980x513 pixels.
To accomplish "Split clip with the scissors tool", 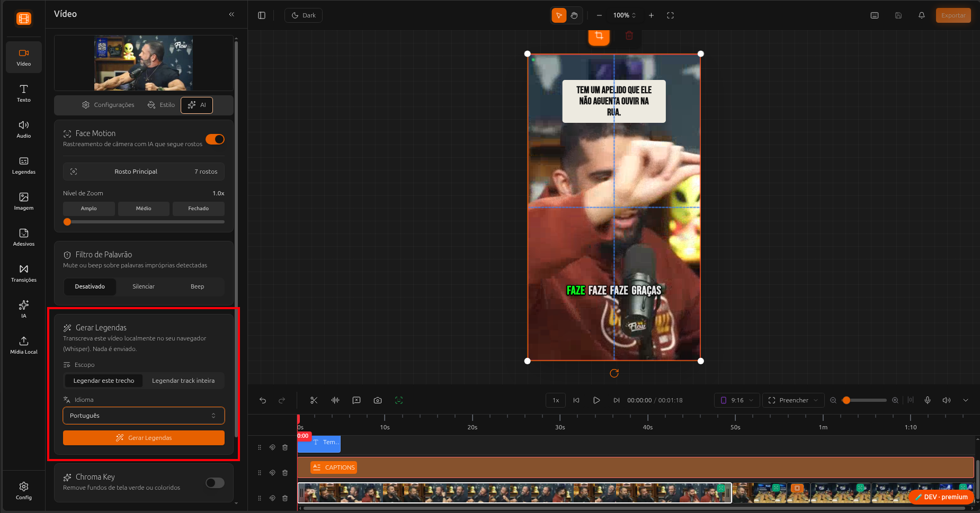I will pyautogui.click(x=314, y=400).
